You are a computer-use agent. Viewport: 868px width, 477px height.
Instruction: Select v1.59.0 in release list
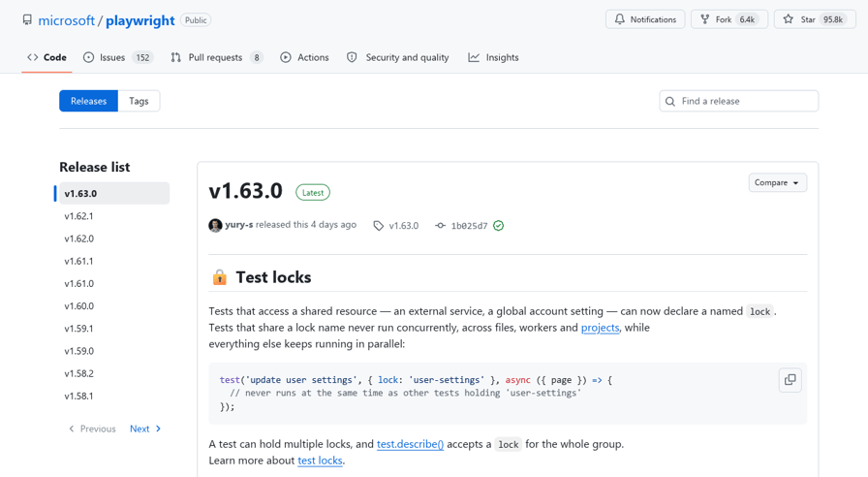click(114, 351)
